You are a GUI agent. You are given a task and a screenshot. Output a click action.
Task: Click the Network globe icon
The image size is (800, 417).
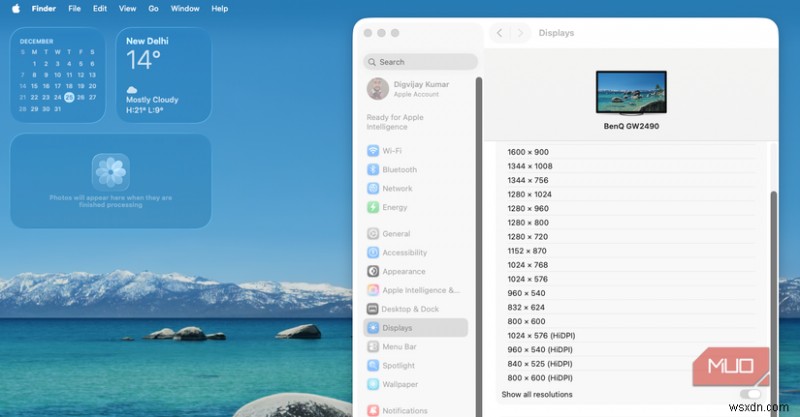tap(373, 188)
